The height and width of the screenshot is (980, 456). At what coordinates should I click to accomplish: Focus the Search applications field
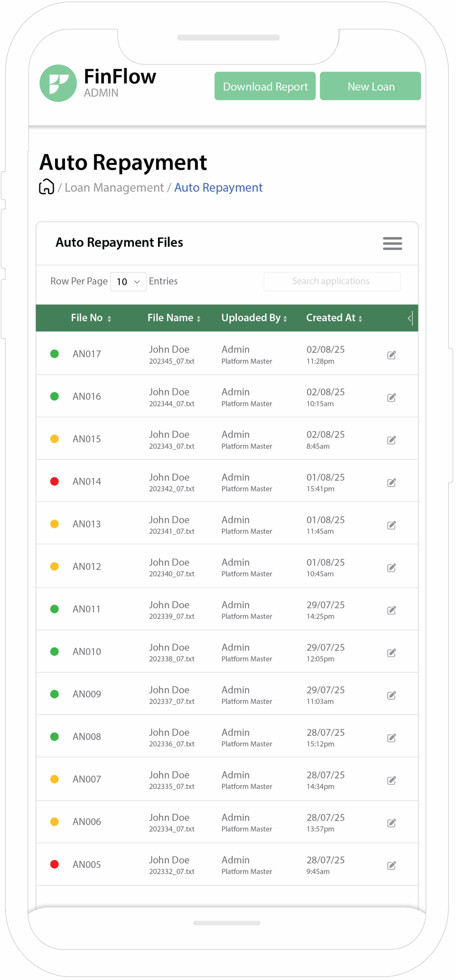click(332, 281)
